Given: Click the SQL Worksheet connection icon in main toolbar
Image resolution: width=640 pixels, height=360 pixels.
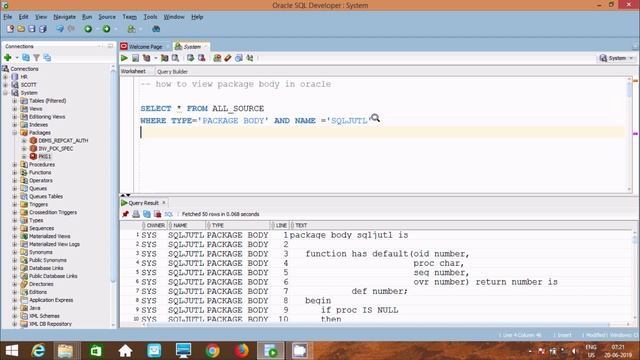Looking at the screenshot, I should pos(131,29).
